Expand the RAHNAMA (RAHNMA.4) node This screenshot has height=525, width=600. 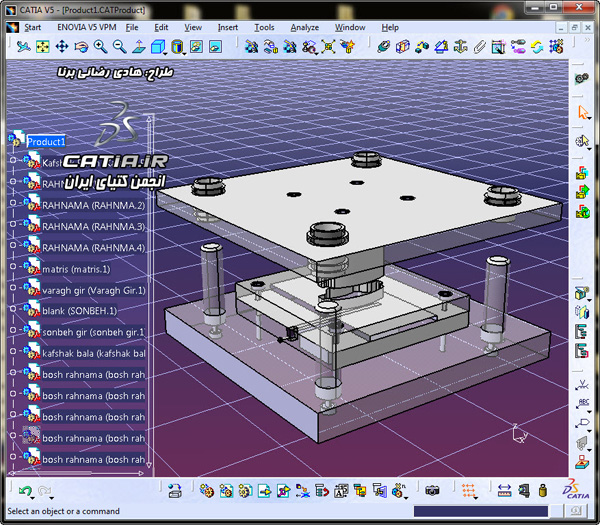coord(13,245)
